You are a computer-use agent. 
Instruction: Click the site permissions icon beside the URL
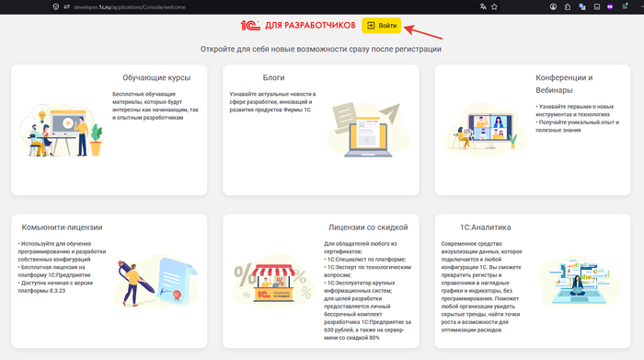pyautogui.click(x=66, y=7)
